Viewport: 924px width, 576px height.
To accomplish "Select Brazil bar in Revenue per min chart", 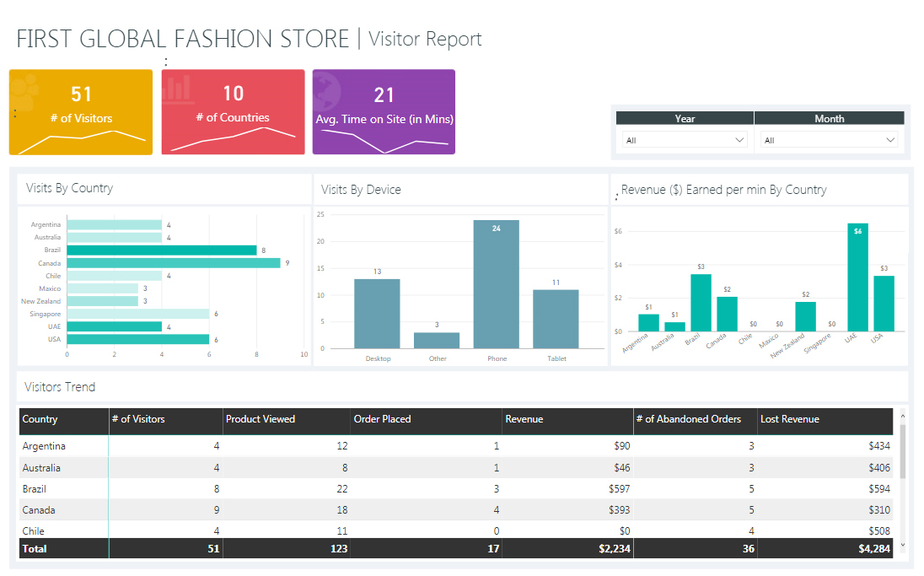I will [701, 303].
